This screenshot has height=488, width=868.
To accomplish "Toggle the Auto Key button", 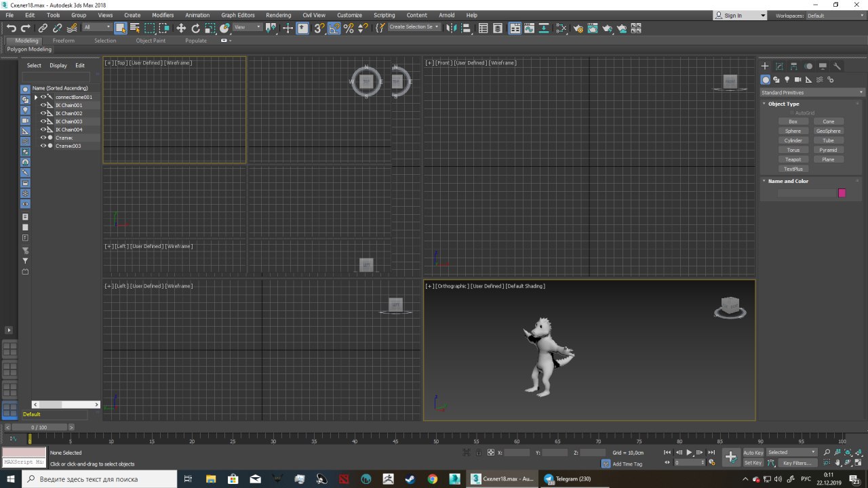I will click(753, 452).
